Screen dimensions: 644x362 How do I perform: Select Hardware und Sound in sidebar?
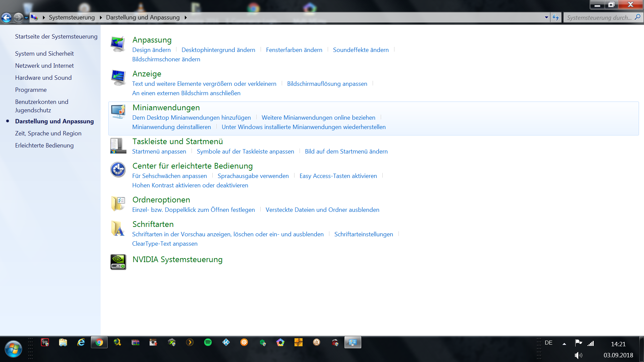coord(43,78)
